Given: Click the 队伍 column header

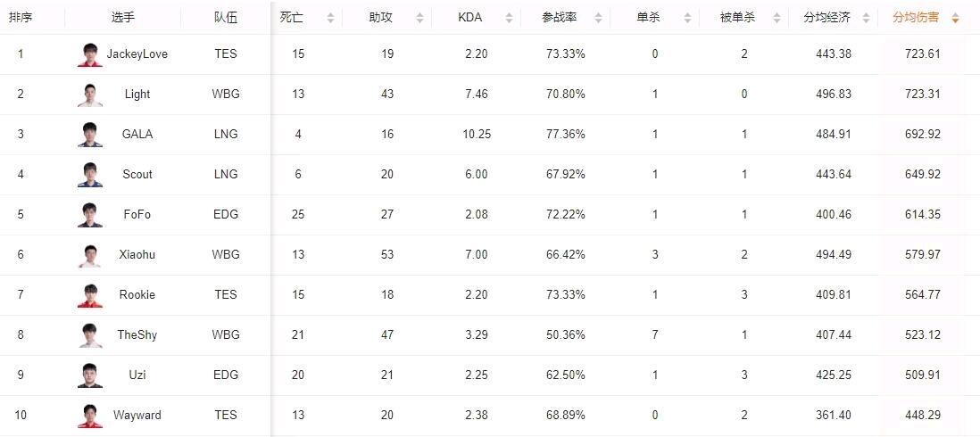Looking at the screenshot, I should [226, 18].
